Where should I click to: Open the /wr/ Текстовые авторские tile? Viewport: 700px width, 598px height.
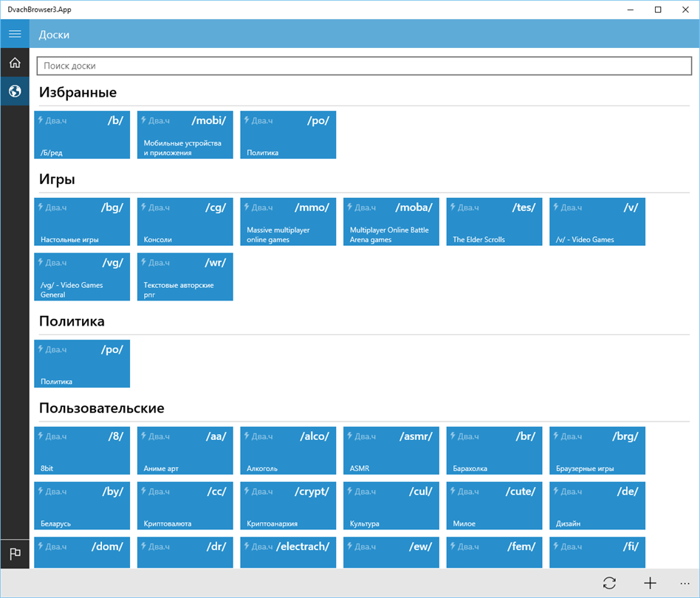185,277
